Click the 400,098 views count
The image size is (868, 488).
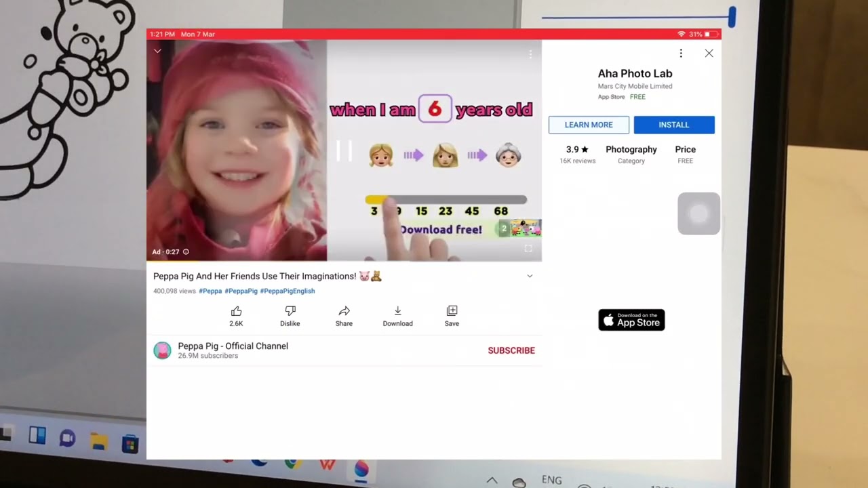point(174,291)
